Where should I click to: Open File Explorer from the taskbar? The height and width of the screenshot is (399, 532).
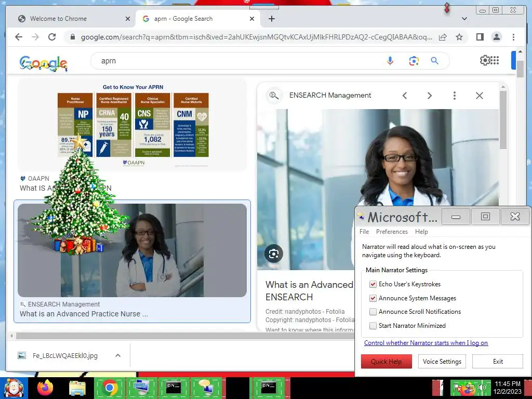point(77,388)
